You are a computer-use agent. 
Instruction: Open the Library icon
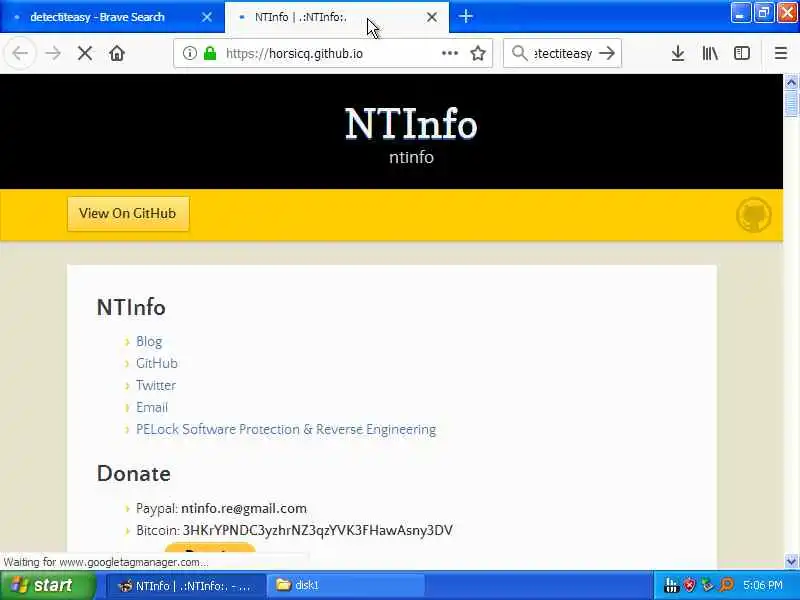coord(710,53)
